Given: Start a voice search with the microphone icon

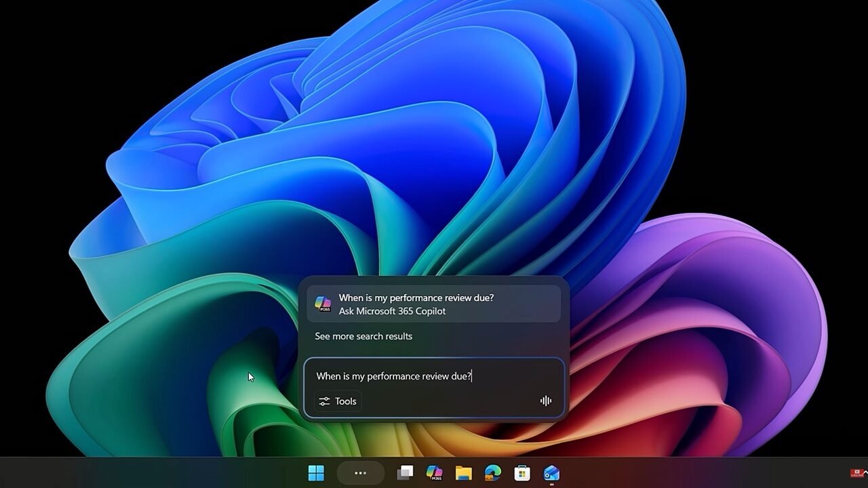Looking at the screenshot, I should tap(546, 401).
